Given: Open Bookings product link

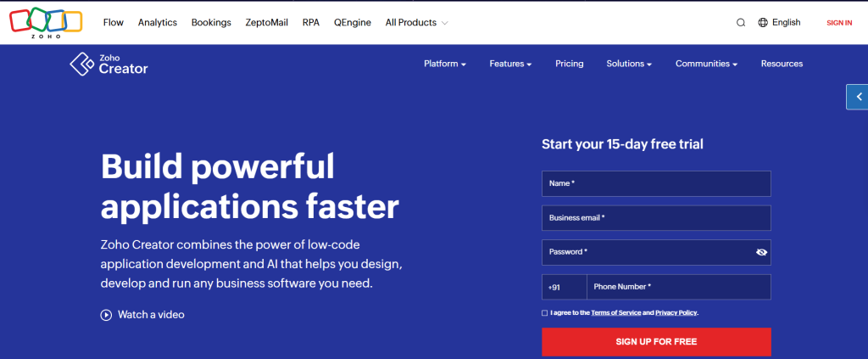Looking at the screenshot, I should point(211,23).
